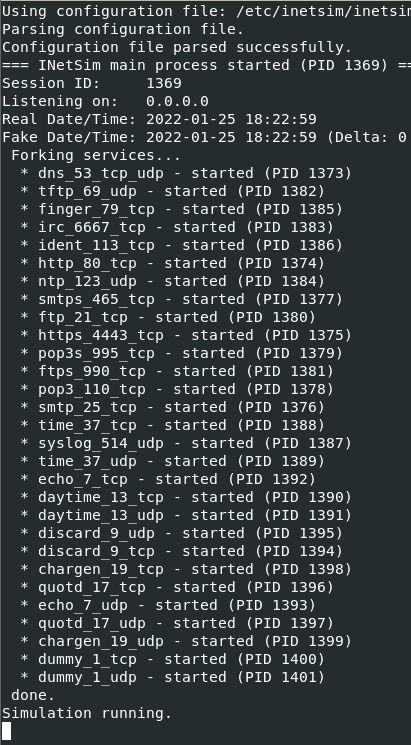Screen dimensions: 411x745
Task: Click the irc_6667_tcp service line
Action: [177, 227]
